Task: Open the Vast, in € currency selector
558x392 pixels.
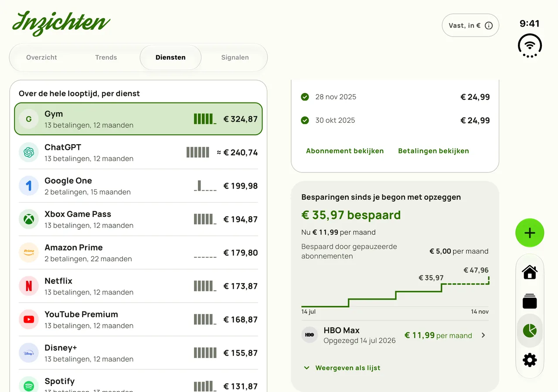Action: click(x=470, y=25)
